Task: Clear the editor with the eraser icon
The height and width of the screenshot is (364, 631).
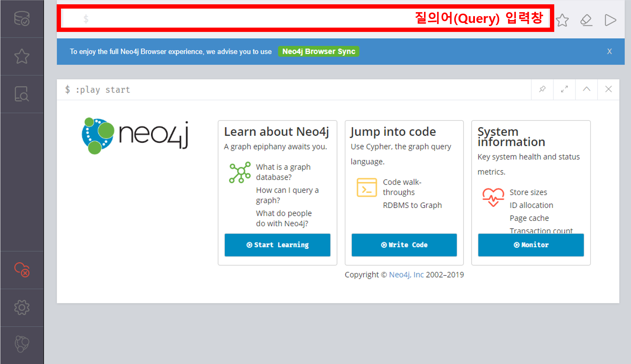Action: (x=586, y=20)
